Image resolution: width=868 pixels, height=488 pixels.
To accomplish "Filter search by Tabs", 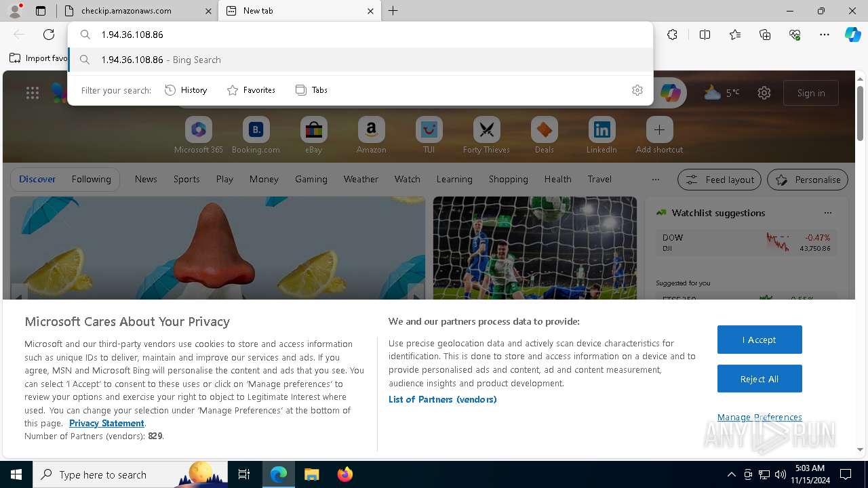I will [311, 90].
